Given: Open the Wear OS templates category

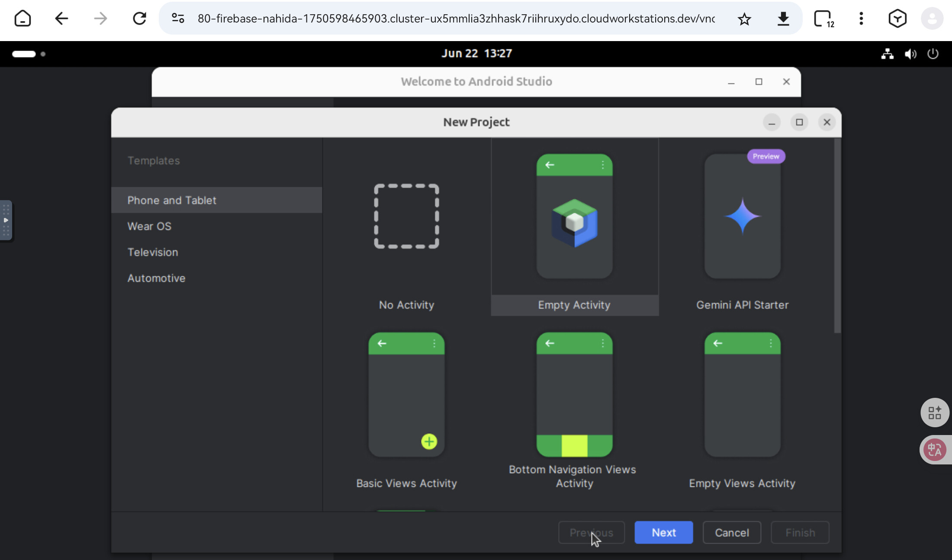Looking at the screenshot, I should [149, 226].
